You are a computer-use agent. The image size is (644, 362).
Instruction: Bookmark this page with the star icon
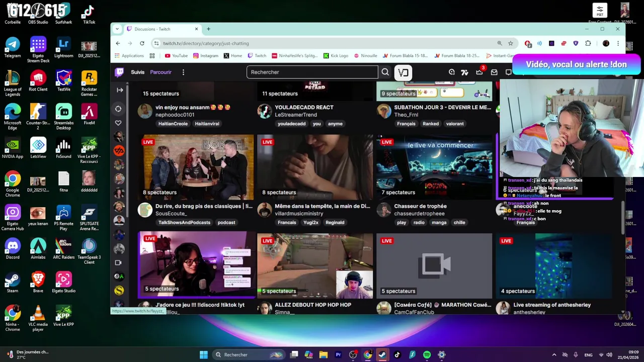coord(510,43)
